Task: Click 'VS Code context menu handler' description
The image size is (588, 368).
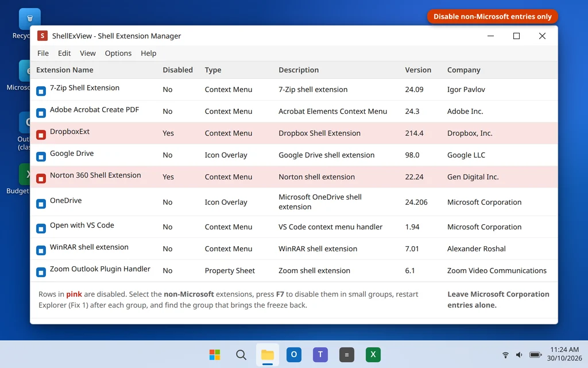Action: pos(330,227)
